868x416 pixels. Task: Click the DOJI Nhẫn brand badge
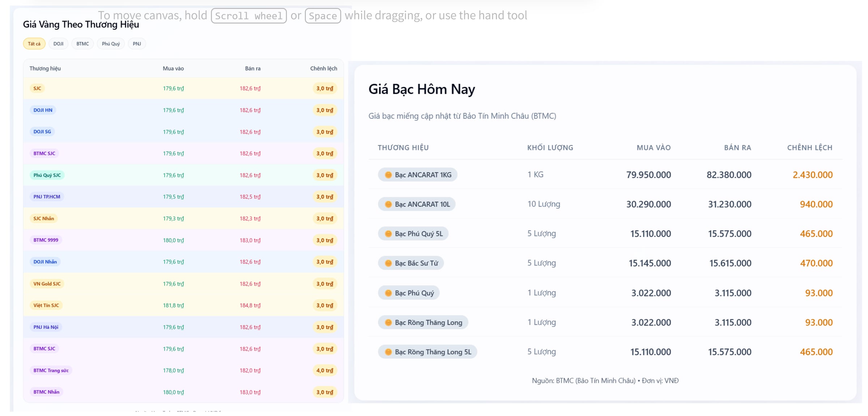(45, 262)
